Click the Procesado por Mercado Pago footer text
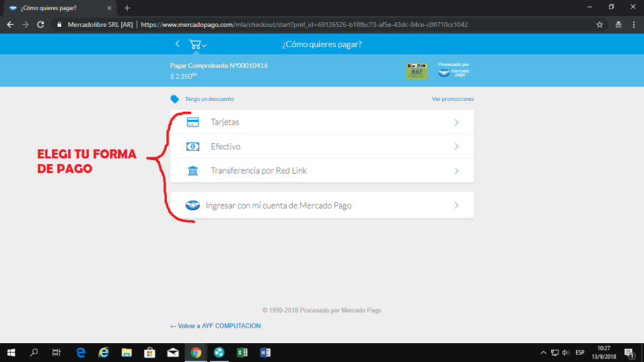Viewport: 644px width, 362px height. 322,310
